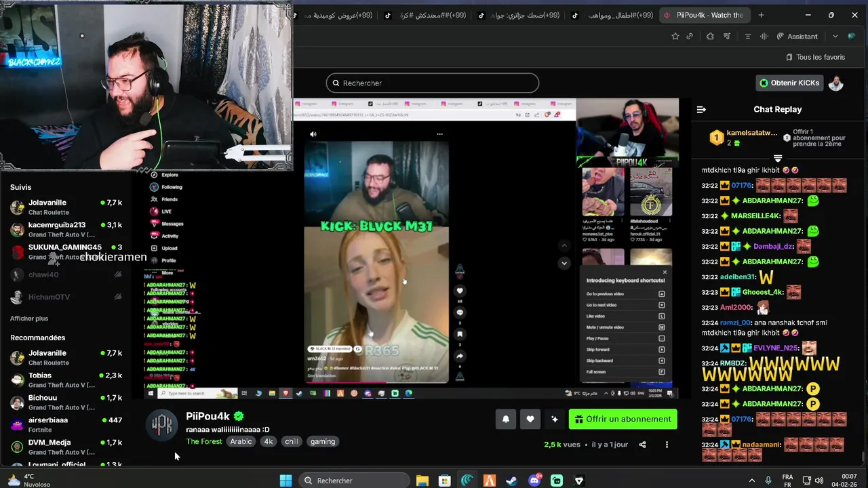Image resolution: width=868 pixels, height=488 pixels.
Task: Click Offrir un abonnement button
Action: (x=623, y=419)
